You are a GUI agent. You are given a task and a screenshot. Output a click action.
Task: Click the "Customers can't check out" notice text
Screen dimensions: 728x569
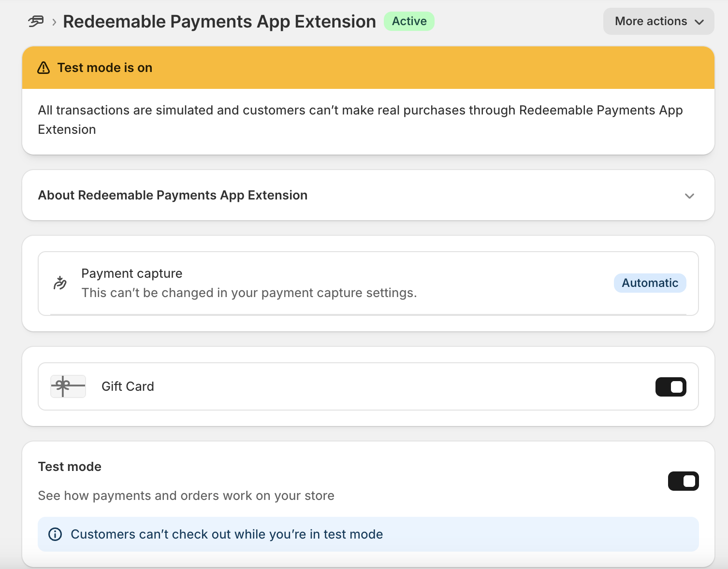click(227, 534)
